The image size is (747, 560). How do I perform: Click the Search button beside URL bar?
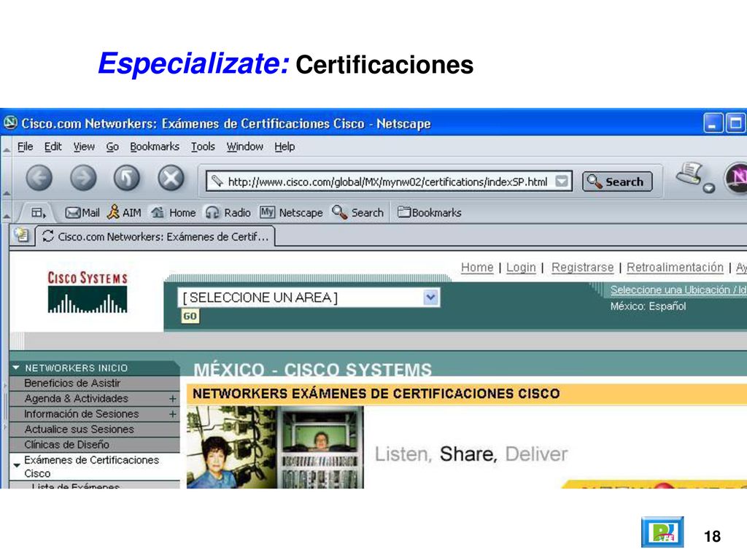tap(617, 182)
